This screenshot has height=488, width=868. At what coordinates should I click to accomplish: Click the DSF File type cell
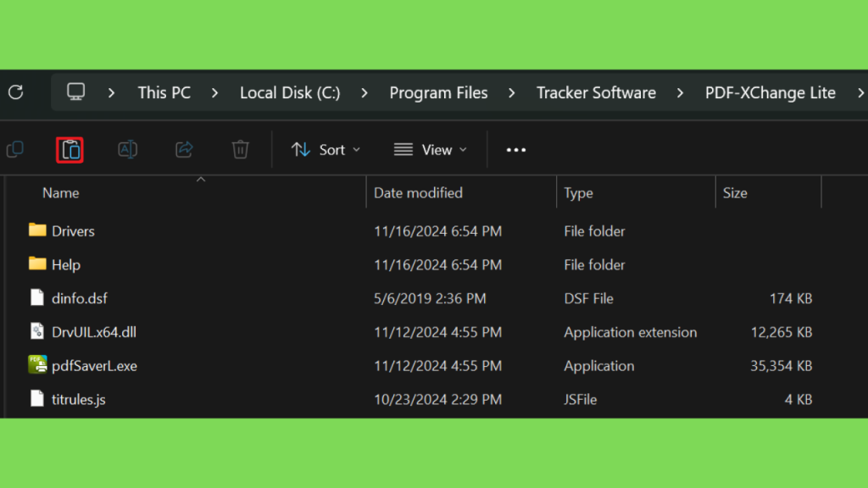point(588,298)
